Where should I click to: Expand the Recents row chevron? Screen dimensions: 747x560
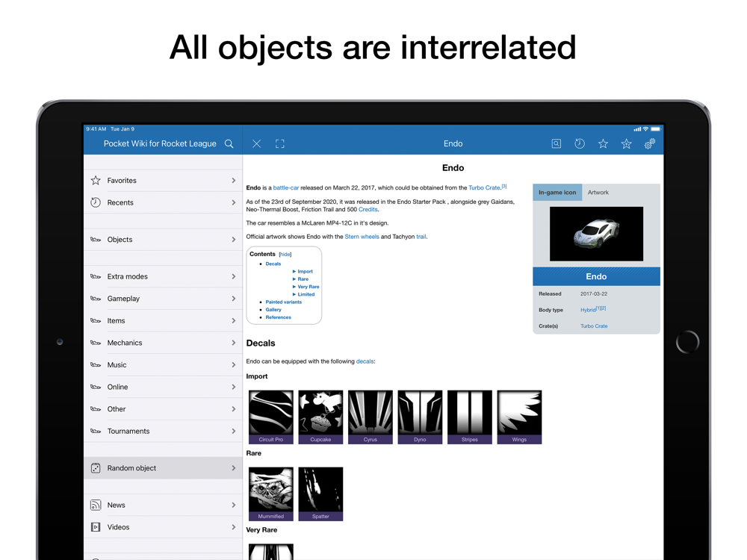(x=233, y=202)
